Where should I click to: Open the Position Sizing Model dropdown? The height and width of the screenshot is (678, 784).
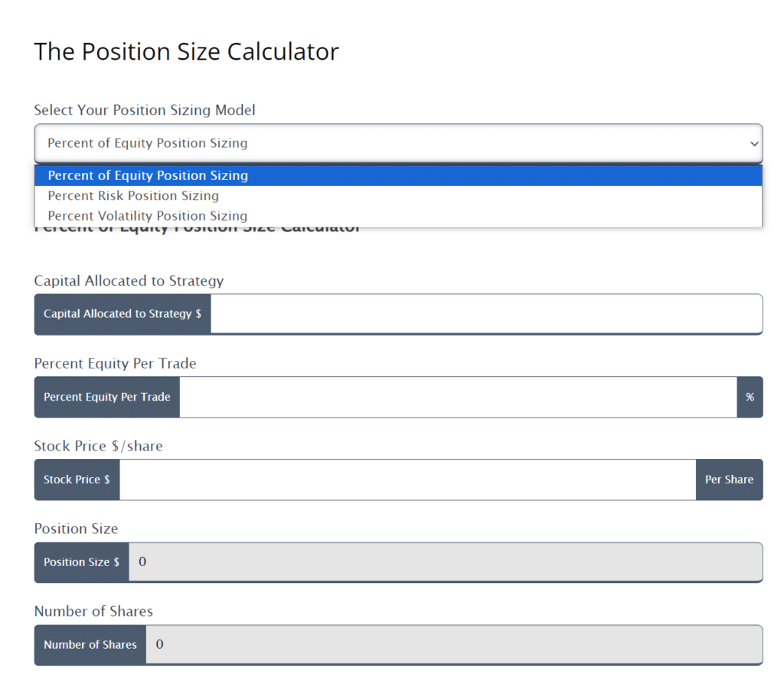[398, 143]
